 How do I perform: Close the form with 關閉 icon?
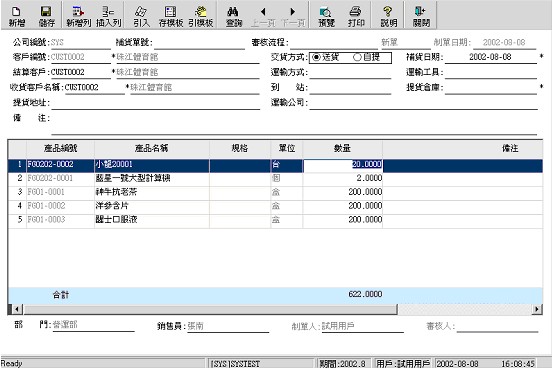(421, 16)
